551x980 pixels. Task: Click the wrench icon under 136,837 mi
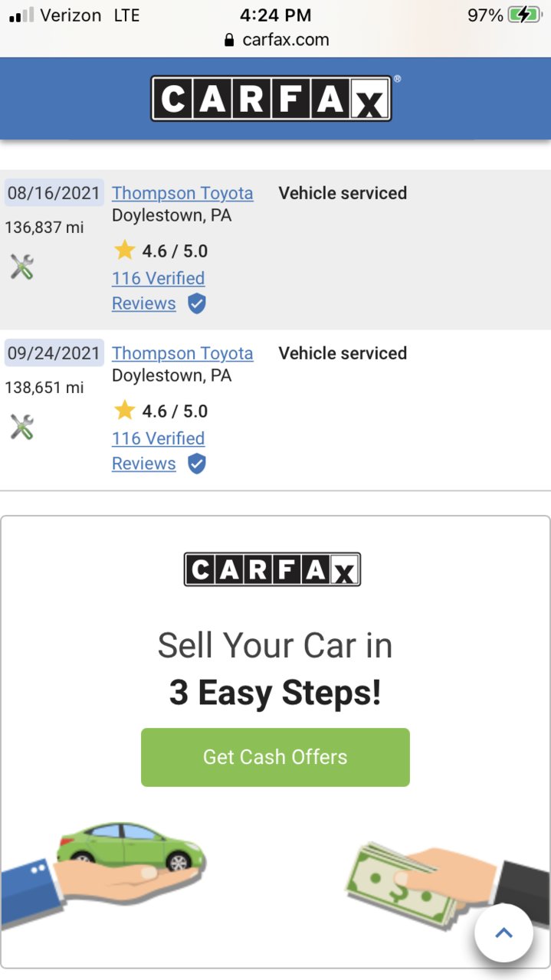[x=21, y=267]
